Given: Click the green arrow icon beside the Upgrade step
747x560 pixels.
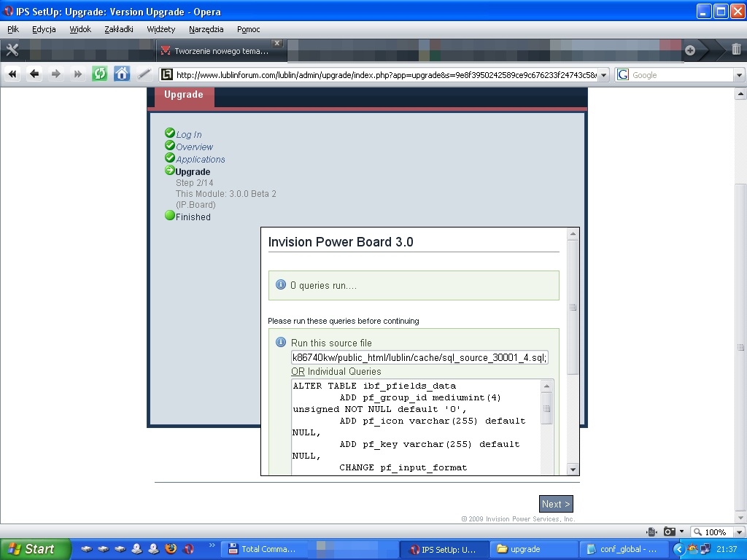Looking at the screenshot, I should (169, 170).
